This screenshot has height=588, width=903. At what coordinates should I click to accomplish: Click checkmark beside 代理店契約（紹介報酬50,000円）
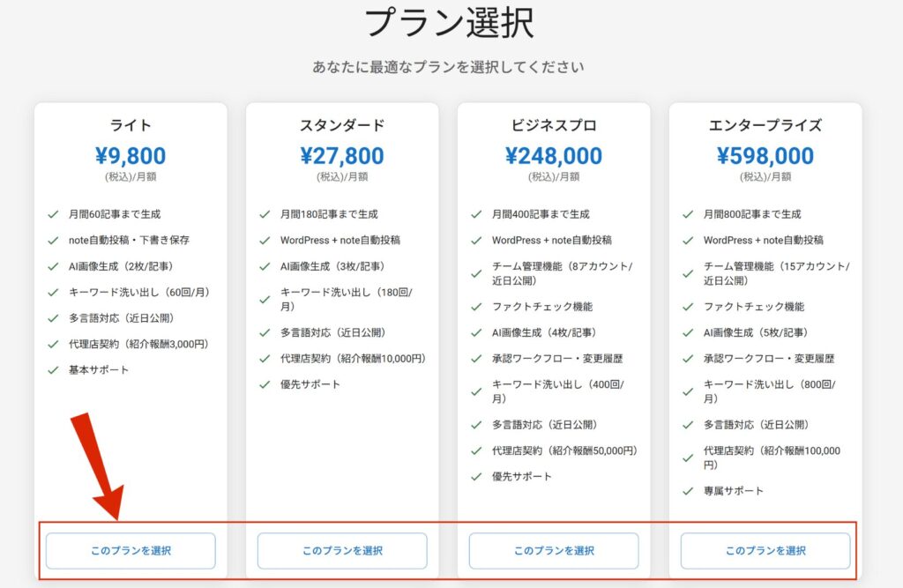[x=476, y=450]
